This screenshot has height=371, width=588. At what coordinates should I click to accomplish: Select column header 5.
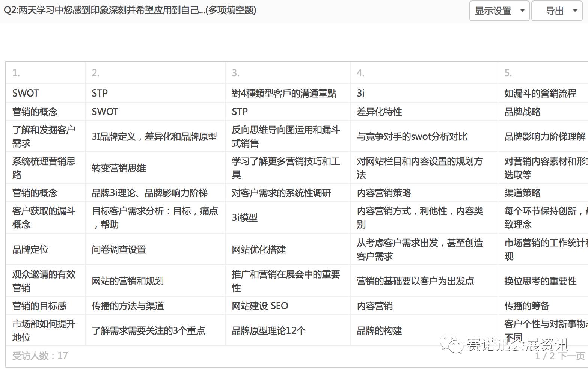543,73
